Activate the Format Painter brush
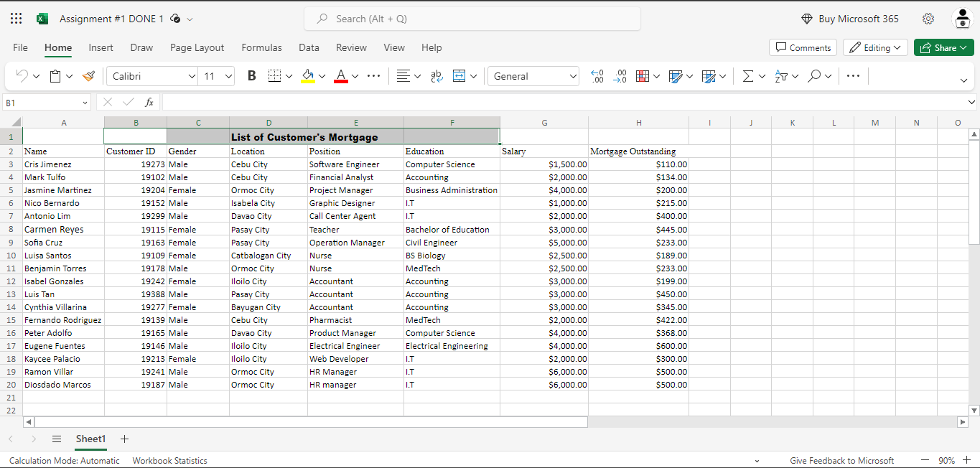The height and width of the screenshot is (468, 980). (x=88, y=76)
